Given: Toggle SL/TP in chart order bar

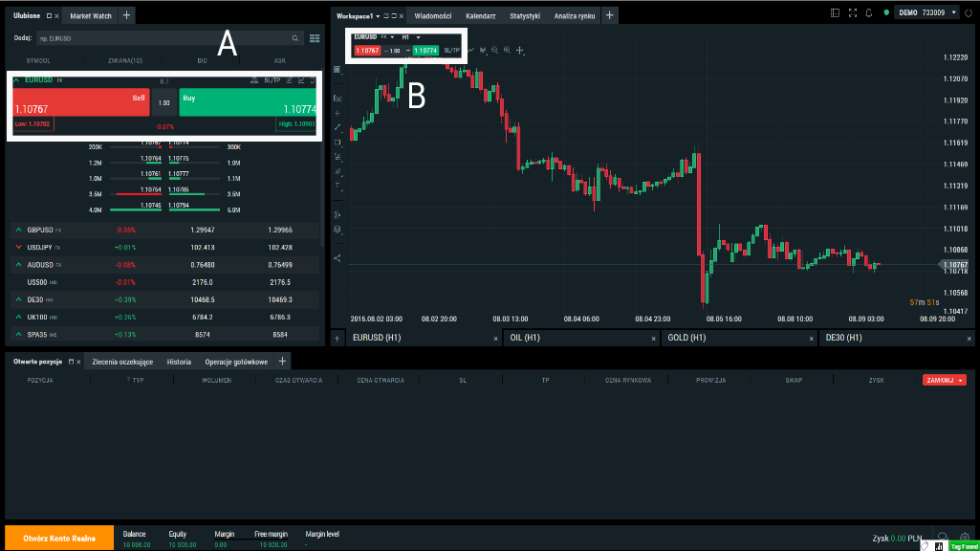Looking at the screenshot, I should click(x=451, y=51).
